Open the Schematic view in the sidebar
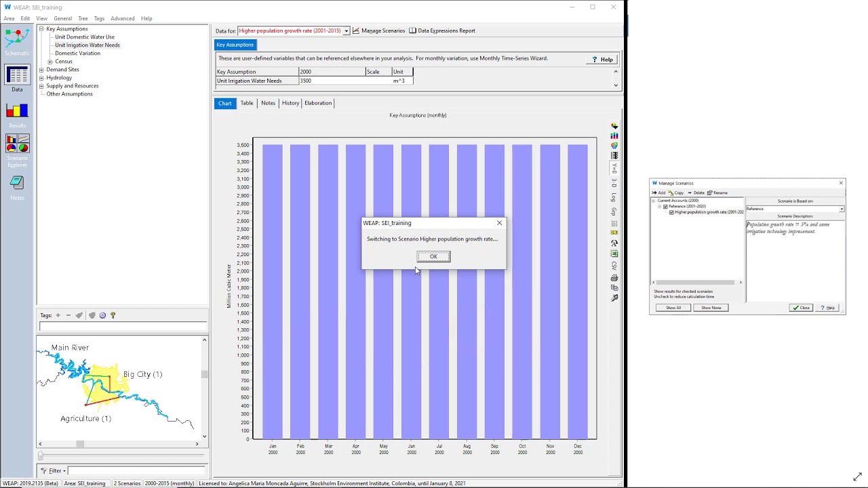The width and height of the screenshot is (868, 488). [17, 41]
